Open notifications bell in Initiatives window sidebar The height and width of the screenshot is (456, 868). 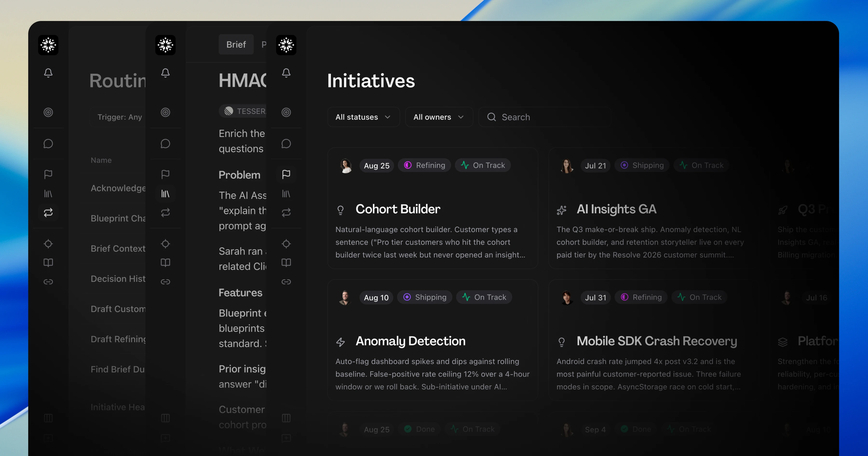click(286, 73)
